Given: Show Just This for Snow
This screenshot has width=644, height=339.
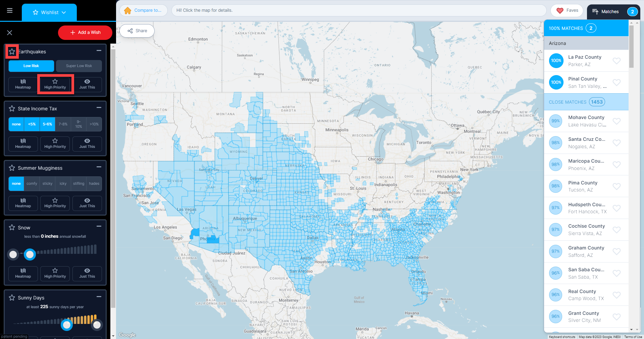Looking at the screenshot, I should tap(87, 274).
